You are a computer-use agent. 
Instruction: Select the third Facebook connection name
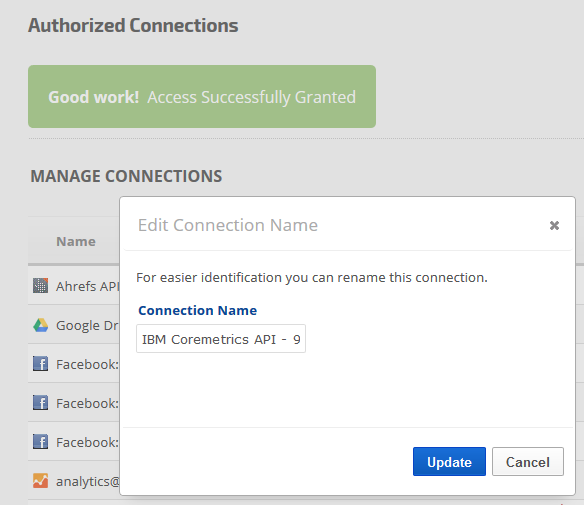(88, 443)
